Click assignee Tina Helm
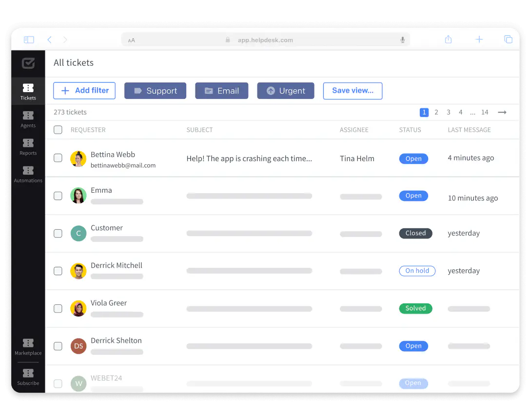This screenshot has height=420, width=530. click(x=357, y=159)
